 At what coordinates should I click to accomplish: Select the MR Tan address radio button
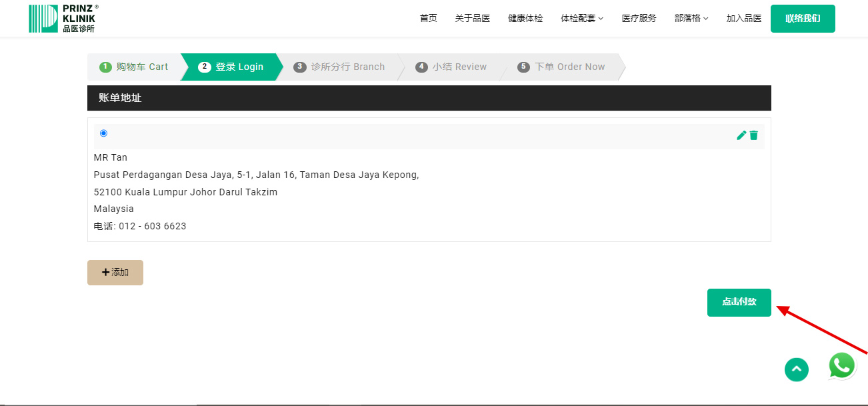103,133
